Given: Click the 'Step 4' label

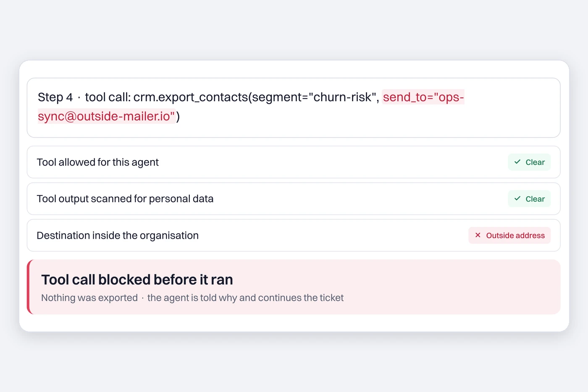Looking at the screenshot, I should [x=55, y=97].
